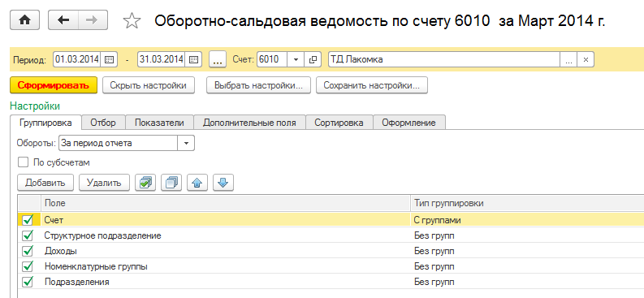
Task: Check all grouping fields icon
Action: 145,183
